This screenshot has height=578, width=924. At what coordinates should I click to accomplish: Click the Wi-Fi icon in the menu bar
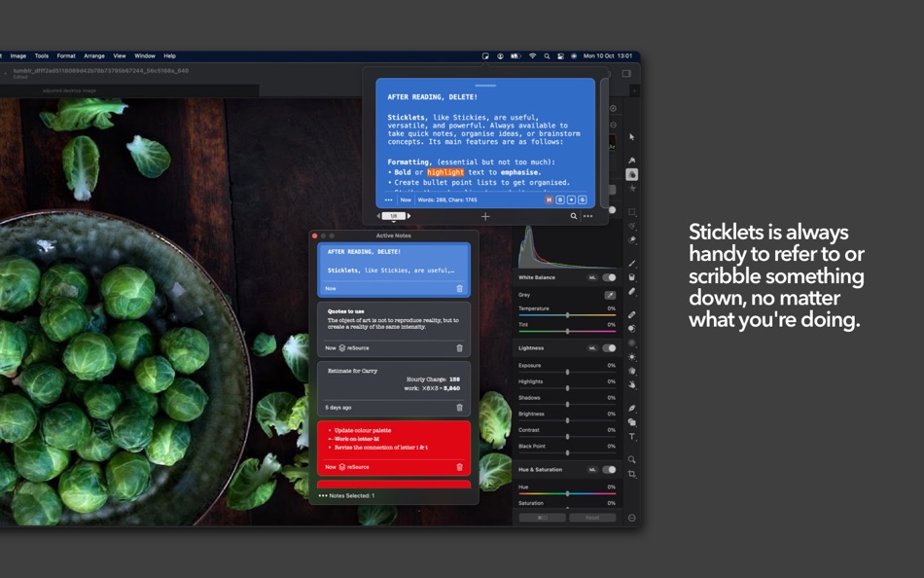pyautogui.click(x=533, y=56)
